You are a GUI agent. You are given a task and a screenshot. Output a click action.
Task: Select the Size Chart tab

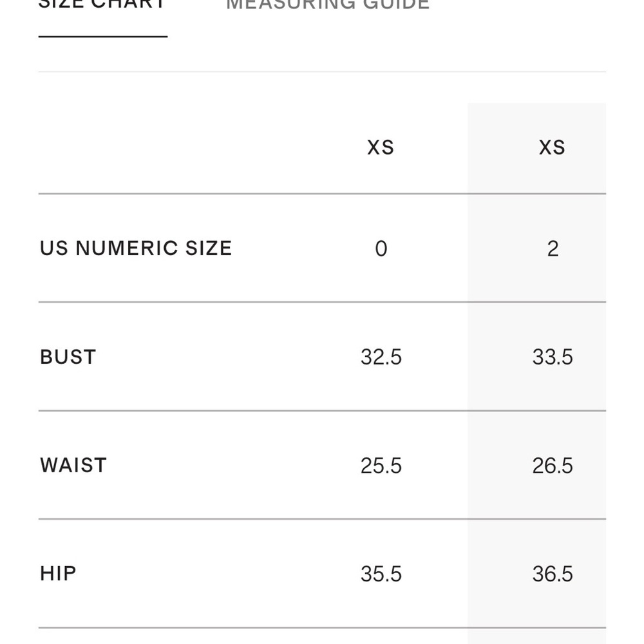102,4
